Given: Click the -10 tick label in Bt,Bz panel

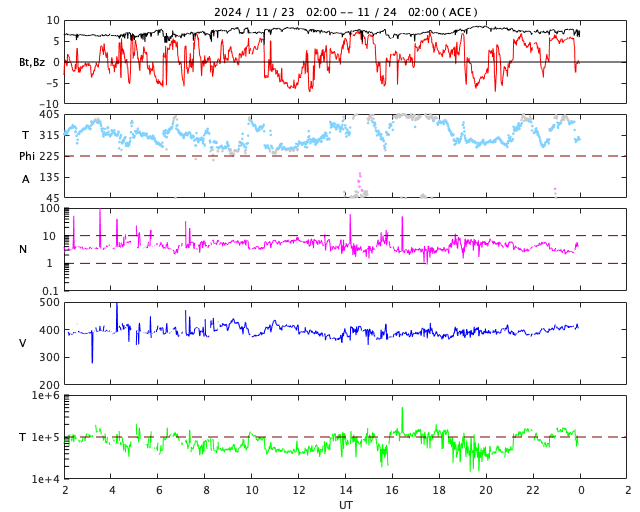Looking at the screenshot, I should pyautogui.click(x=48, y=103).
